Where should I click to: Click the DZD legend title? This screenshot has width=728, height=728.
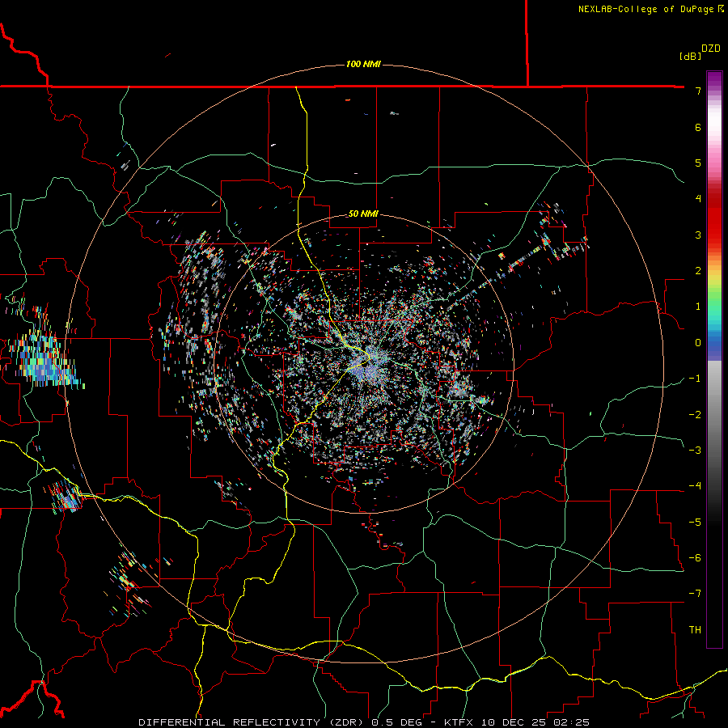(711, 49)
